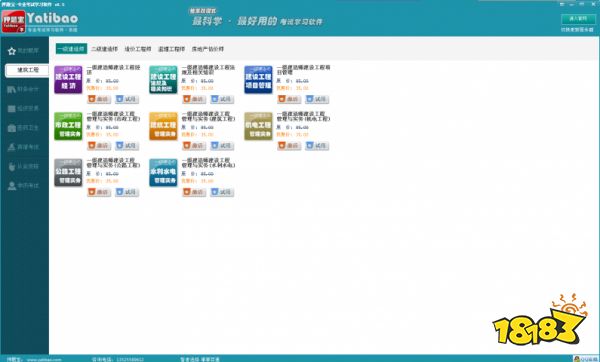Open the 资格考试 category in sidebar
The width and height of the screenshot is (600, 362).
[x=24, y=147]
